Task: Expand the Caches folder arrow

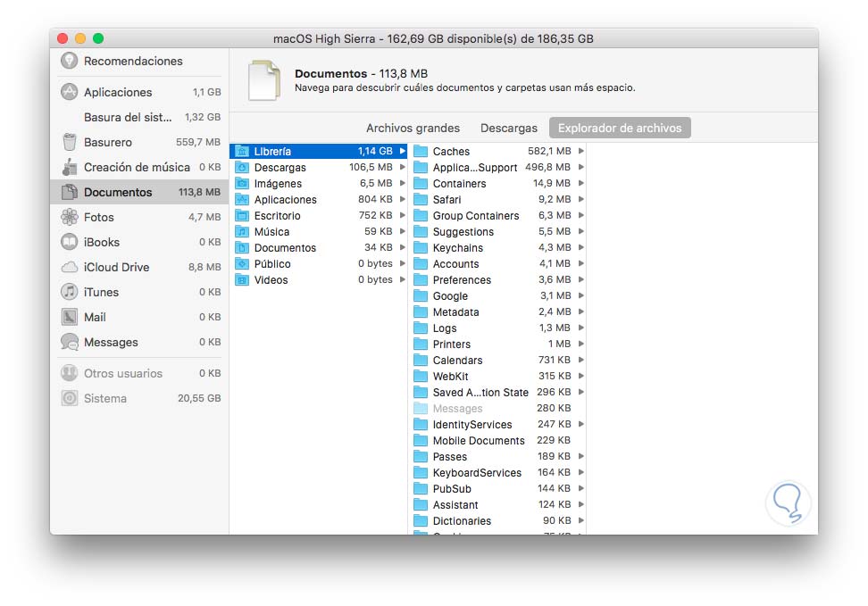Action: click(581, 151)
